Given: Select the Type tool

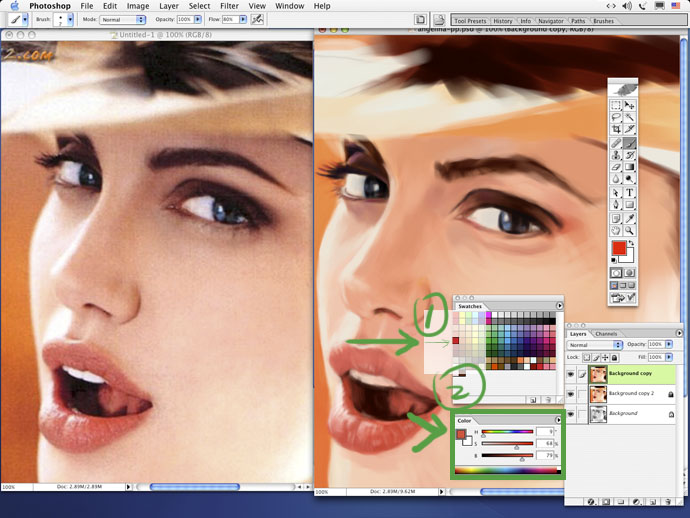Looking at the screenshot, I should coord(630,193).
